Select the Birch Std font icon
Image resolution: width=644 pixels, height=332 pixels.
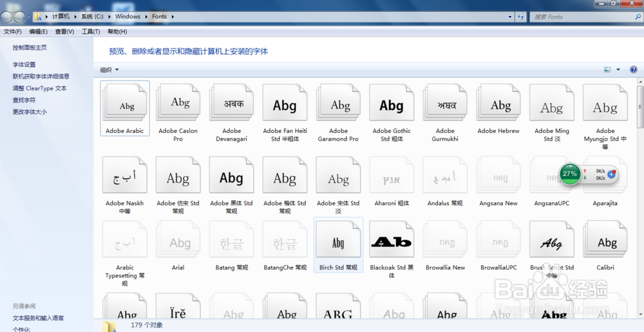pyautogui.click(x=339, y=239)
